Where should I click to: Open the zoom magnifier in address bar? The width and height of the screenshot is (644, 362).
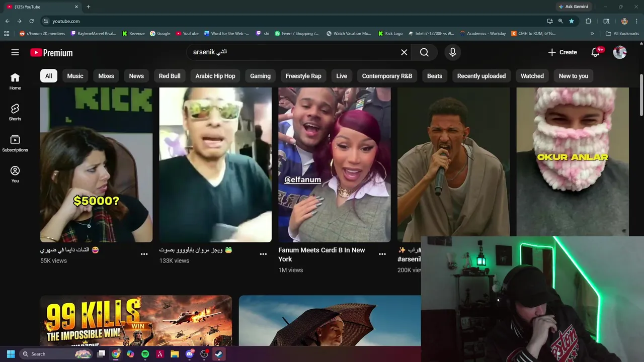click(560, 21)
